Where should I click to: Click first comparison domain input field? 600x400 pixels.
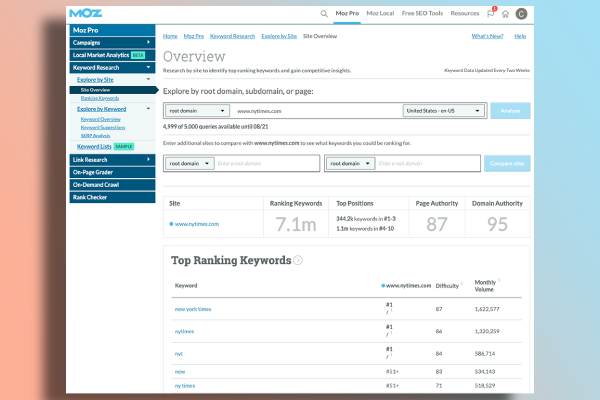(x=267, y=163)
